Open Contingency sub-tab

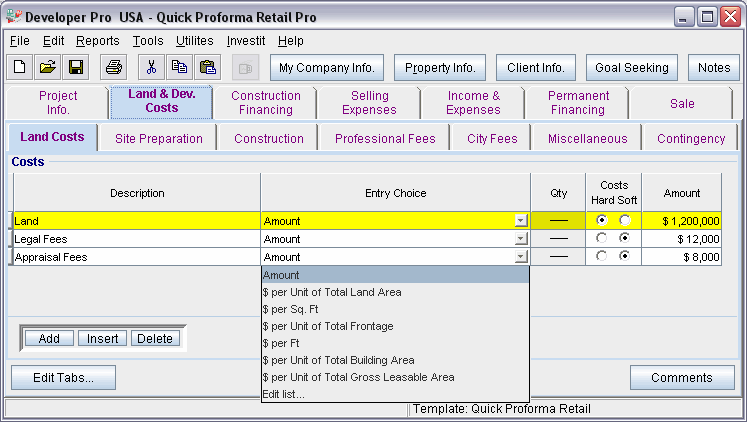coord(691,139)
